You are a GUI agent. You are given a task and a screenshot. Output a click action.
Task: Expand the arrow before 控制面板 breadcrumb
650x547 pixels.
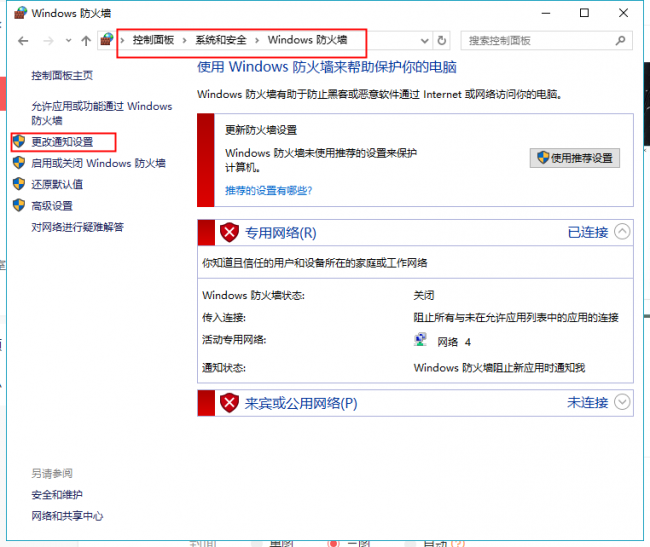coord(122,40)
